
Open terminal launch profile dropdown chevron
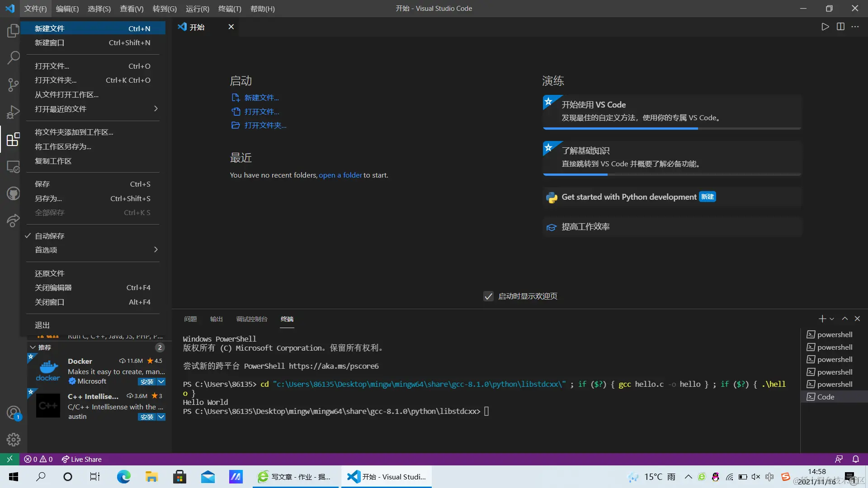point(832,319)
